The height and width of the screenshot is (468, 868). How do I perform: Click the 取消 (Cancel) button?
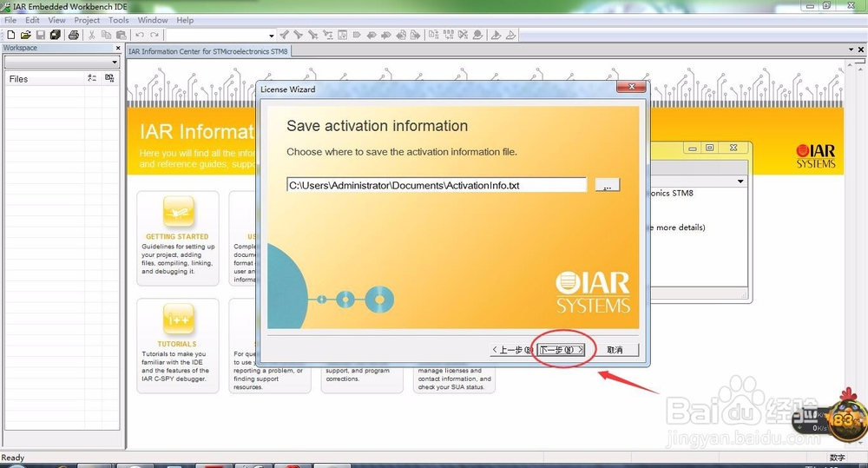(x=615, y=350)
